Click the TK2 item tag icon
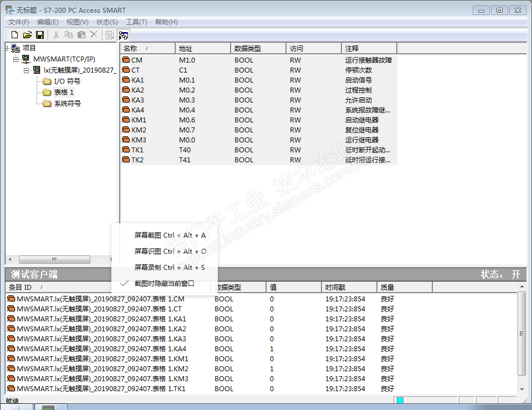 pyautogui.click(x=126, y=160)
